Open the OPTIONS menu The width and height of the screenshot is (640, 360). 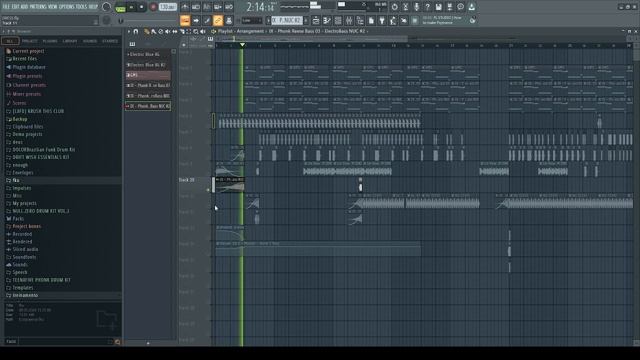coord(66,7)
